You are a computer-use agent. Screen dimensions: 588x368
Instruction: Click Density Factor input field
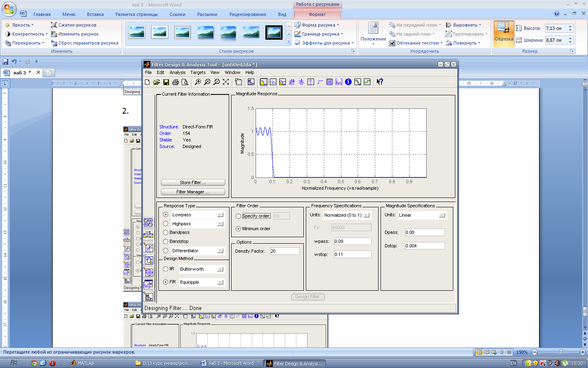click(x=285, y=251)
